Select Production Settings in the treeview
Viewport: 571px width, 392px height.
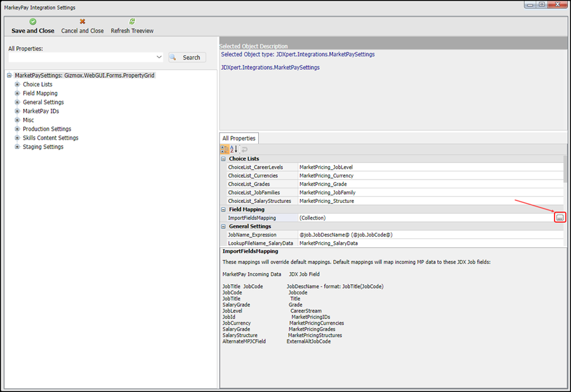47,129
